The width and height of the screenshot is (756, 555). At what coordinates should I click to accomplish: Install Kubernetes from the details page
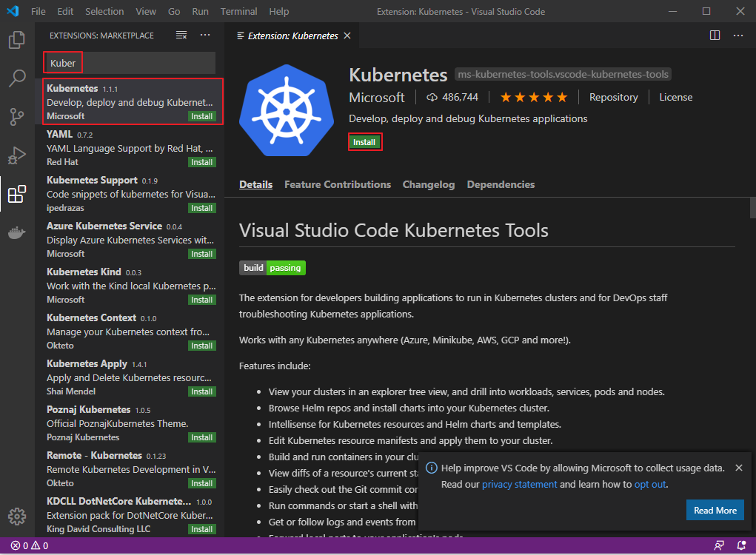[x=364, y=142]
